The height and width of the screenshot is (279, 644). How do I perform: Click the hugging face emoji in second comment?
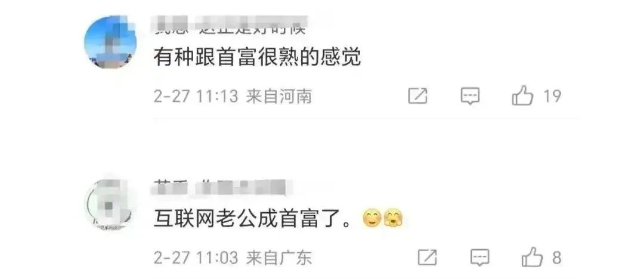[x=393, y=219]
